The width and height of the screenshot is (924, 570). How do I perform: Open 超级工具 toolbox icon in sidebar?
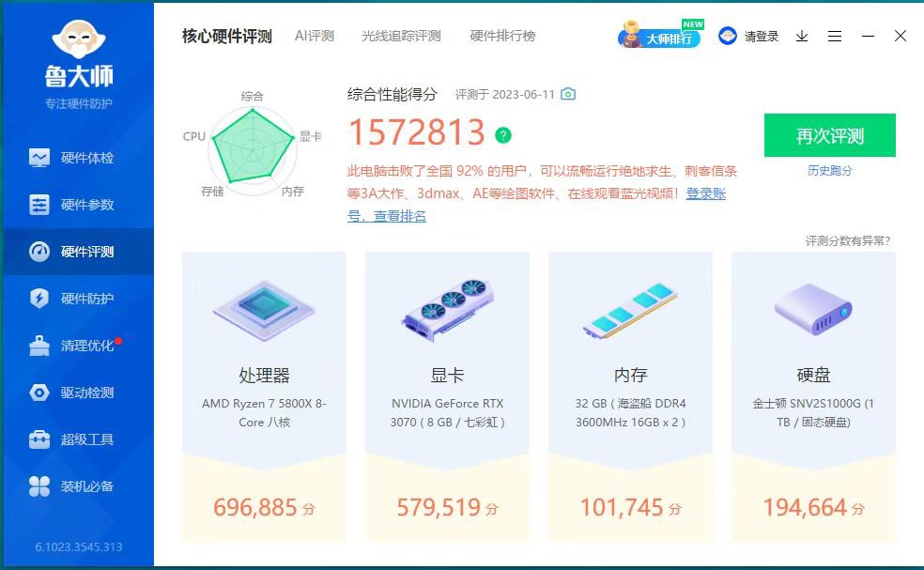[39, 439]
